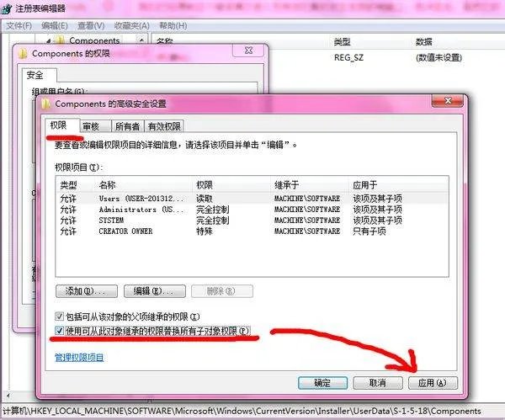This screenshot has height=420, width=505.
Task: Switch to the 审核 tab
Action: (94, 126)
